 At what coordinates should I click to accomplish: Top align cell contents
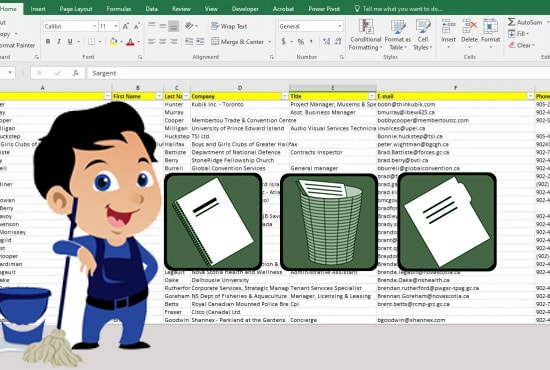(x=152, y=25)
